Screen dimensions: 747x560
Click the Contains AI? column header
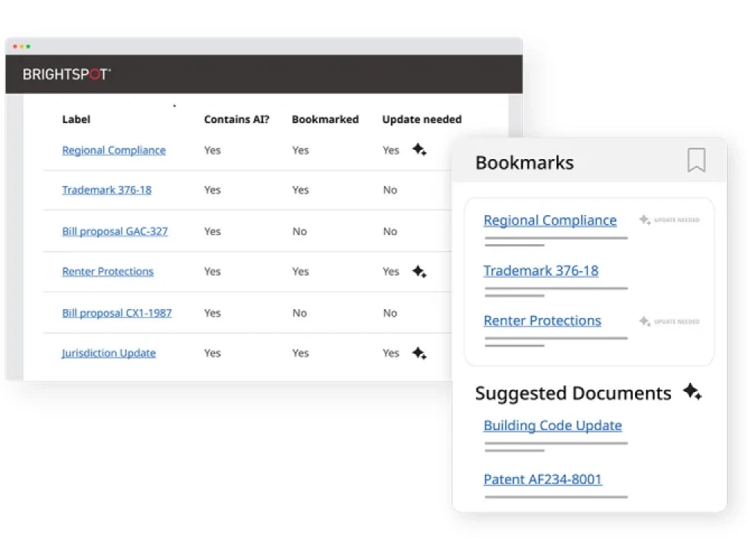pyautogui.click(x=237, y=119)
